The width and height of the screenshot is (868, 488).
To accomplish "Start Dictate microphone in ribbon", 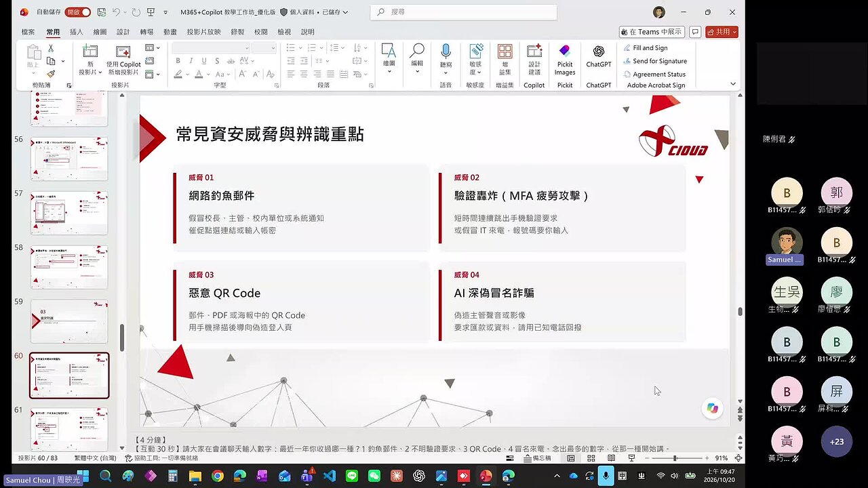I will pos(446,57).
